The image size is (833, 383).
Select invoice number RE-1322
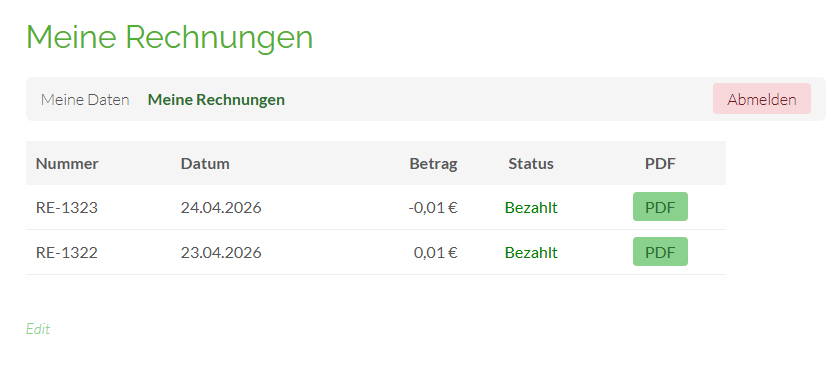[x=67, y=252]
